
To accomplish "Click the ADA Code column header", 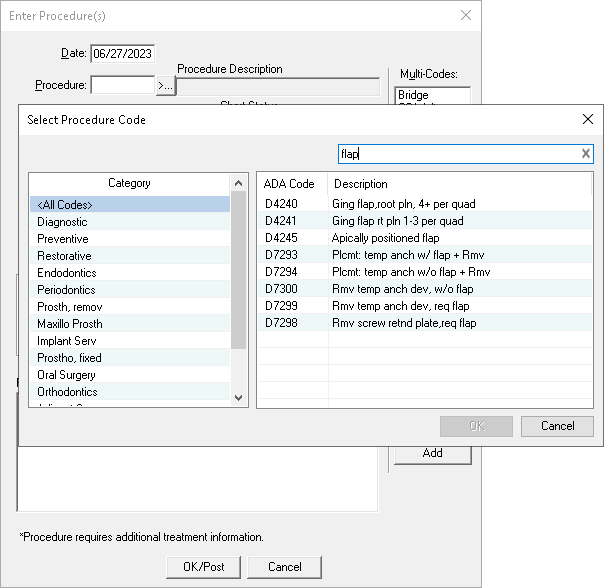I will point(293,184).
